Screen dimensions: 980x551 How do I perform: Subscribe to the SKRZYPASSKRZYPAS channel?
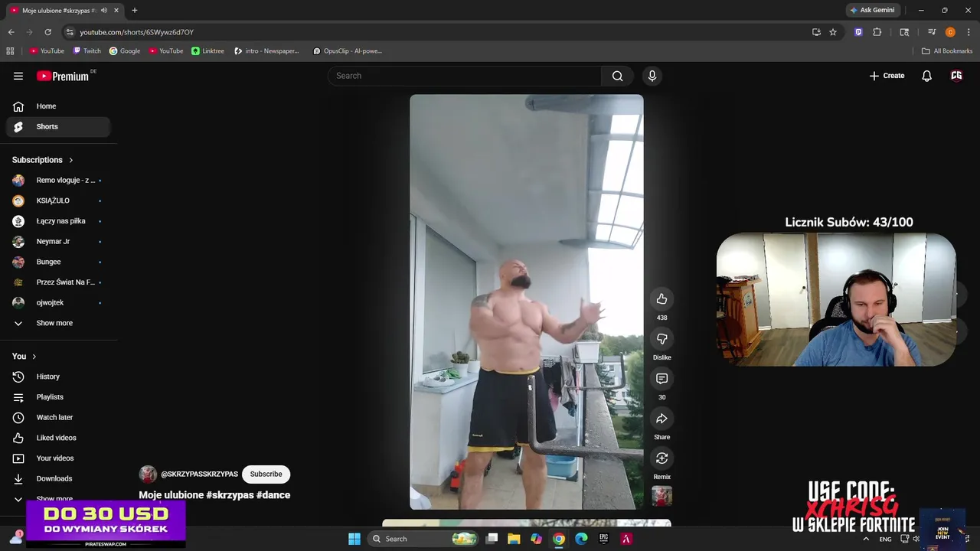(266, 474)
